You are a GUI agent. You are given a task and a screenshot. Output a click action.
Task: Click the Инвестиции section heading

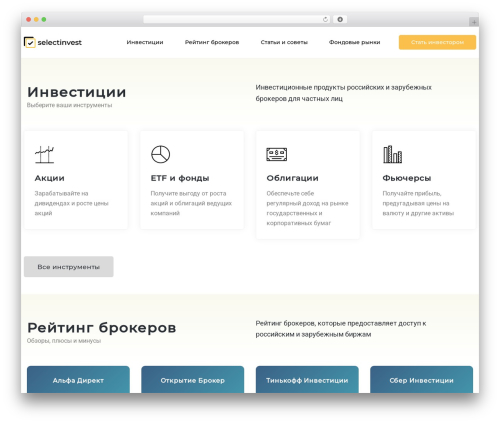pyautogui.click(x=77, y=92)
